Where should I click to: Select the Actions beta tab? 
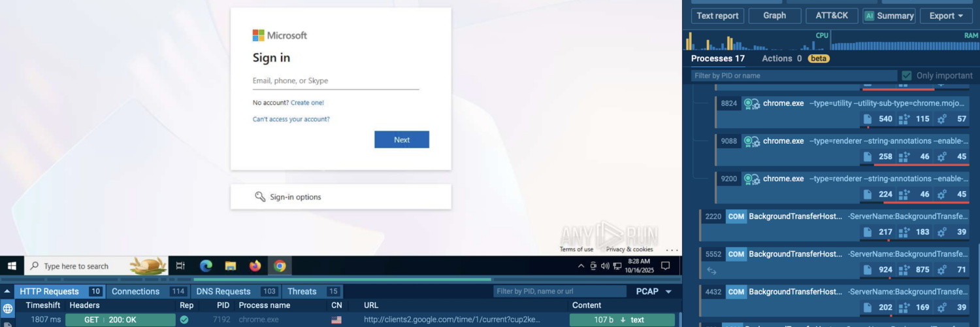pyautogui.click(x=795, y=58)
